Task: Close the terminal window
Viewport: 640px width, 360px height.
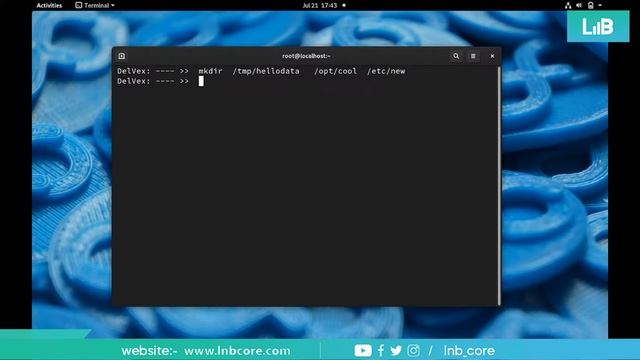Action: point(492,56)
